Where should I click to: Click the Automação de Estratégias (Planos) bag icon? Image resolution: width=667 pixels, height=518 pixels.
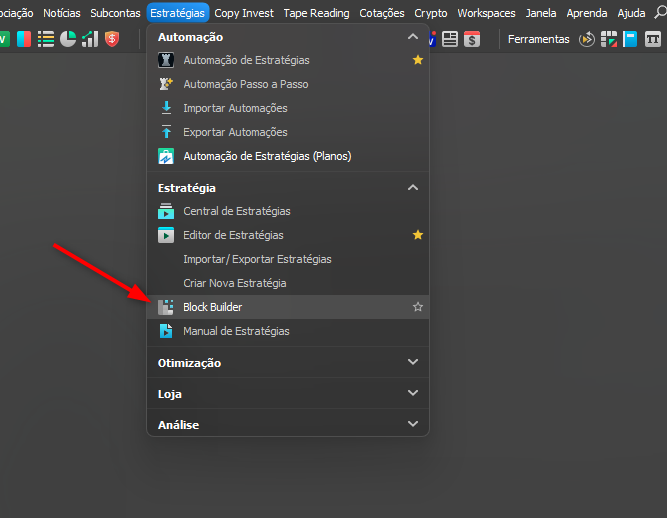166,156
